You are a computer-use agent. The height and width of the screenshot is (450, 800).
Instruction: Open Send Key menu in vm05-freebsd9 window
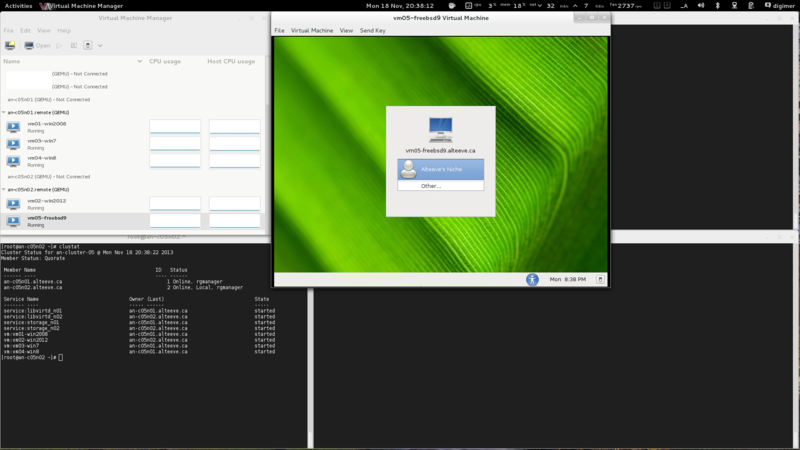pos(372,31)
